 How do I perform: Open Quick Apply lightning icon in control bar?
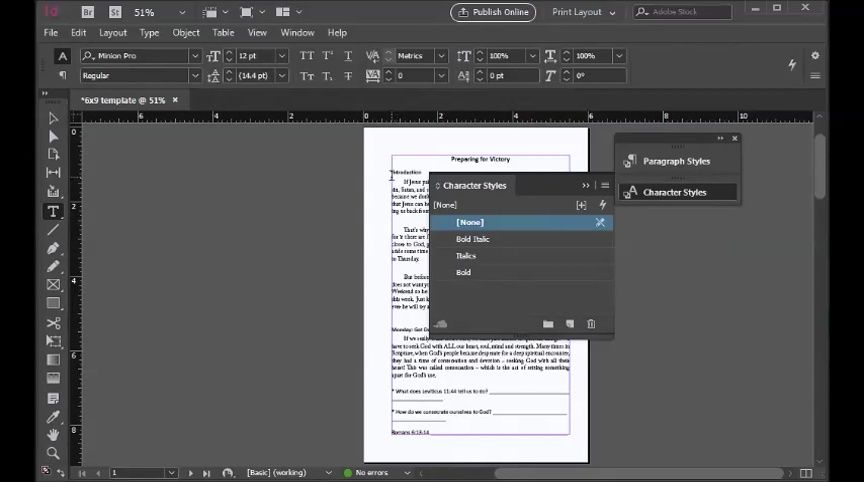click(792, 64)
